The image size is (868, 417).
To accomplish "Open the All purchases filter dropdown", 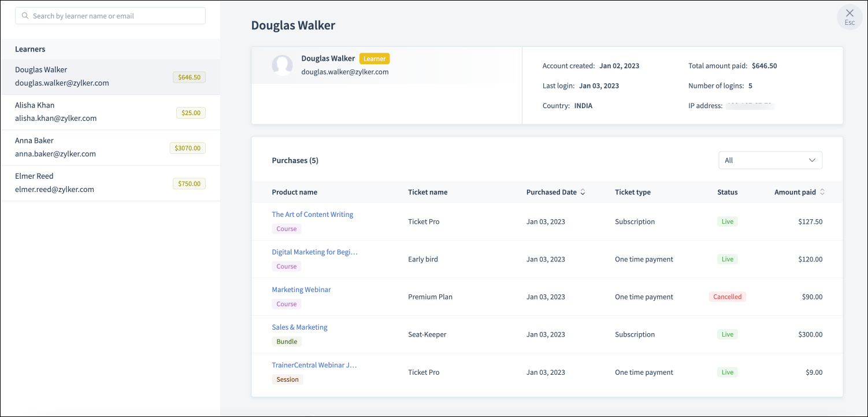I will click(x=770, y=160).
